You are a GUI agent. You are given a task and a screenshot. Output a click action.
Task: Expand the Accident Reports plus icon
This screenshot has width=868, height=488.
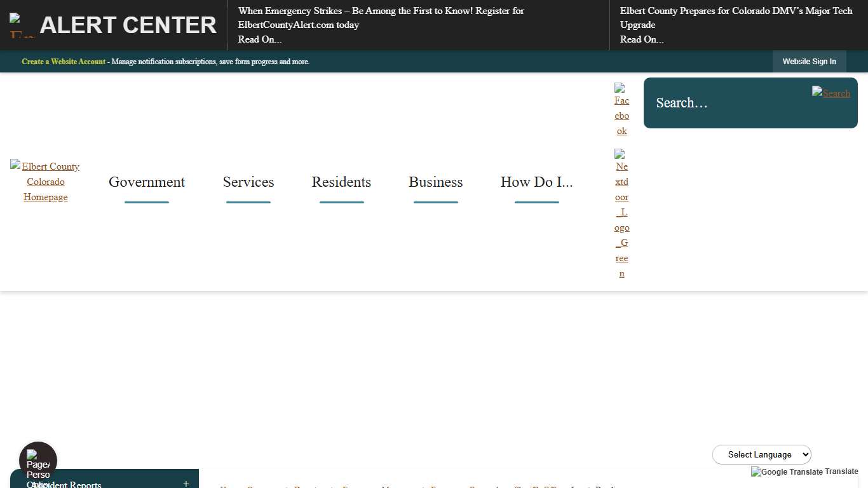click(x=186, y=484)
